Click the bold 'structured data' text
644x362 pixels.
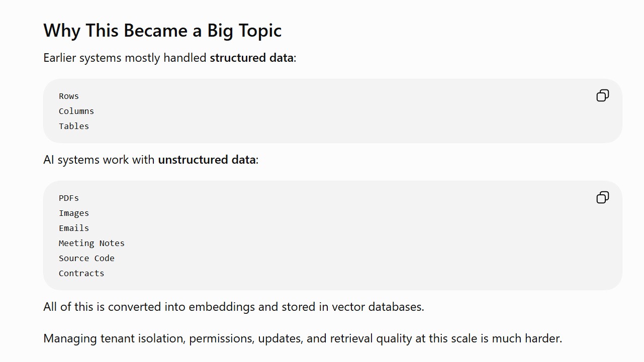click(251, 58)
